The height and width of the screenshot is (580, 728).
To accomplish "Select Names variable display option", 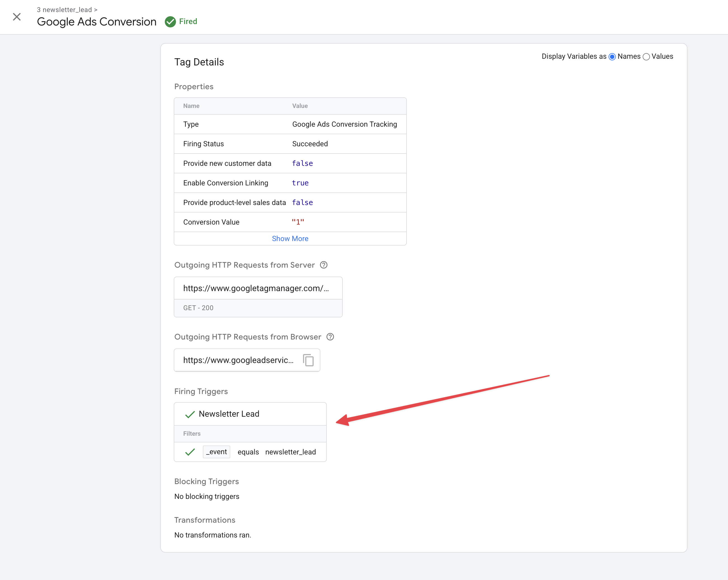I will pos(612,57).
